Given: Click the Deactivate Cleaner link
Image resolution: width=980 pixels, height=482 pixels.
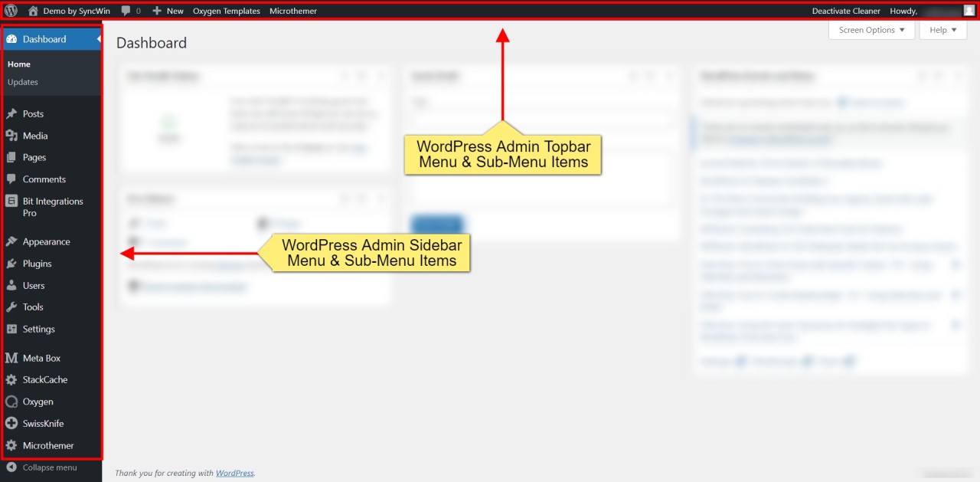Looking at the screenshot, I should click(846, 11).
